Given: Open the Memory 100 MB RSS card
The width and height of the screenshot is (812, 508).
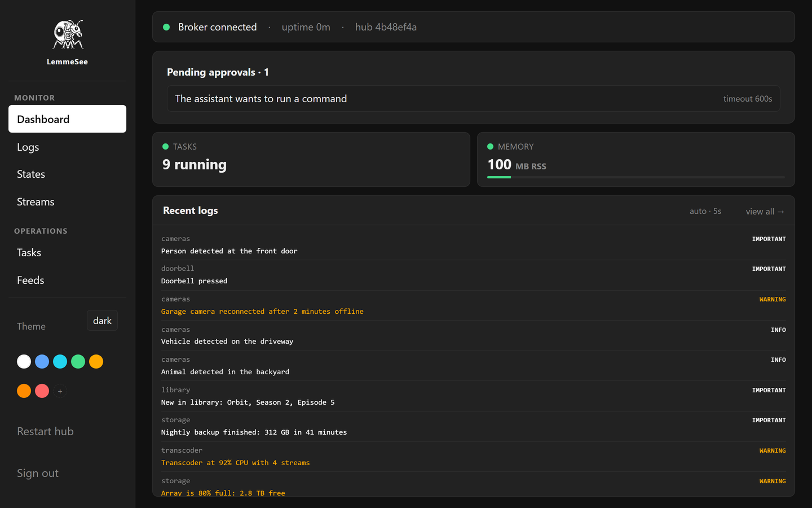Looking at the screenshot, I should 636,160.
